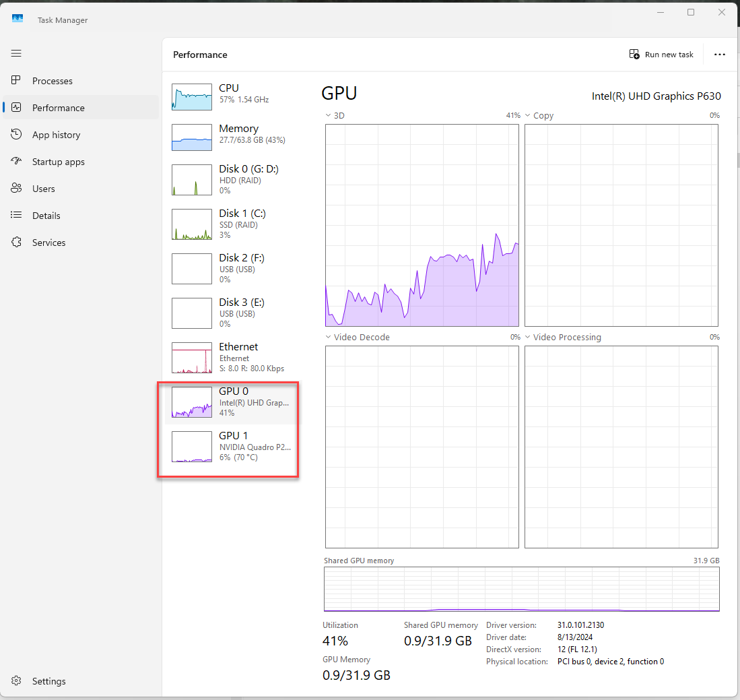The height and width of the screenshot is (700, 740).
Task: Click the Video Decode graph area
Action: pos(422,447)
